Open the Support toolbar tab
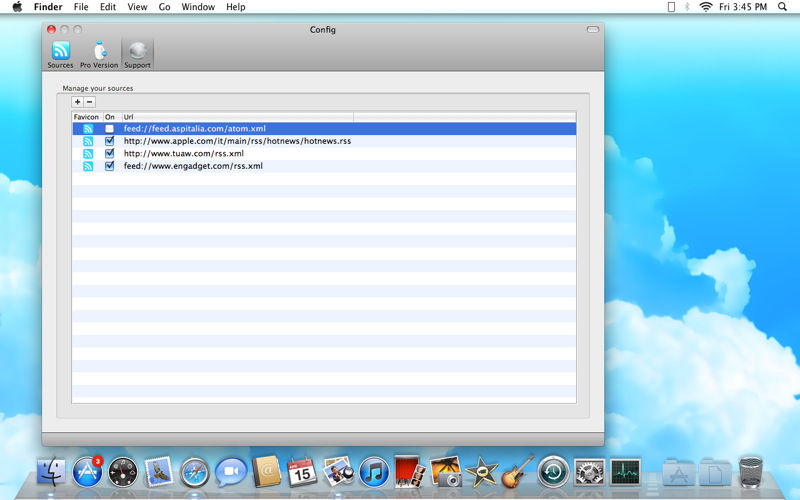800x500 pixels. (137, 55)
